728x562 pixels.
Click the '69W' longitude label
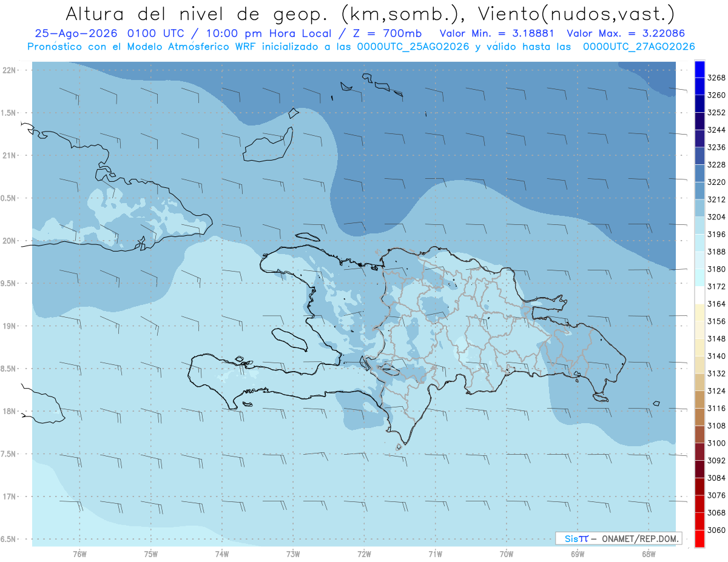(x=578, y=554)
